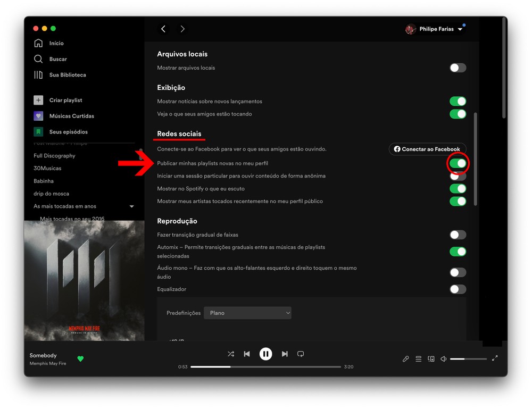Open the connect to device icon
Screen dimensions: 532x409
pos(431,359)
